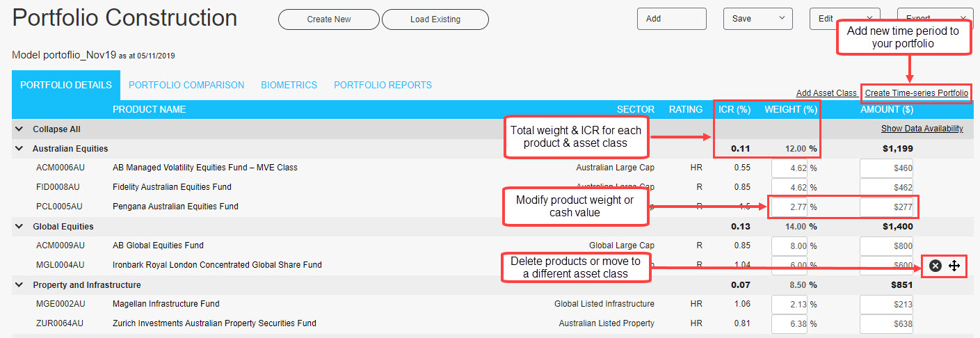Collapse the Australian Equities section
The height and width of the screenshot is (338, 980).
19,149
